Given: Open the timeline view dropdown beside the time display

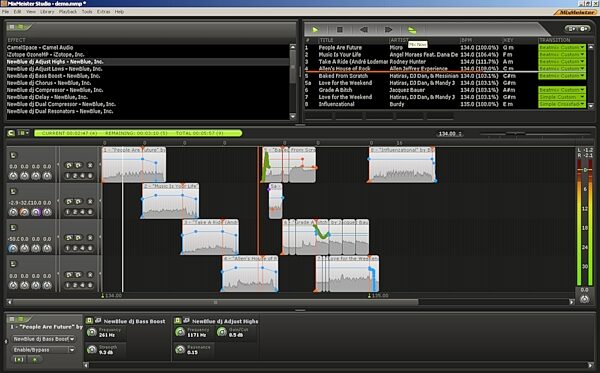Looking at the screenshot, I should coord(24,133).
